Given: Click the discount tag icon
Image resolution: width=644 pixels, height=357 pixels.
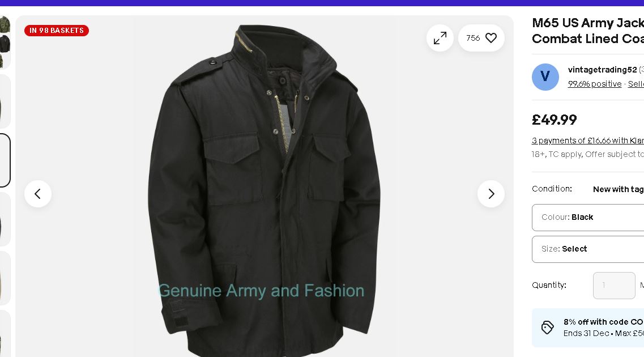Looking at the screenshot, I should point(547,328).
